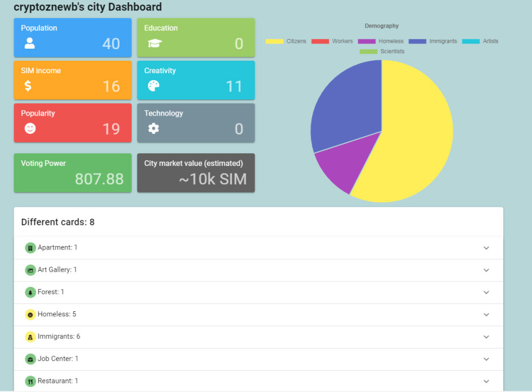Click the Population person icon

click(x=30, y=43)
